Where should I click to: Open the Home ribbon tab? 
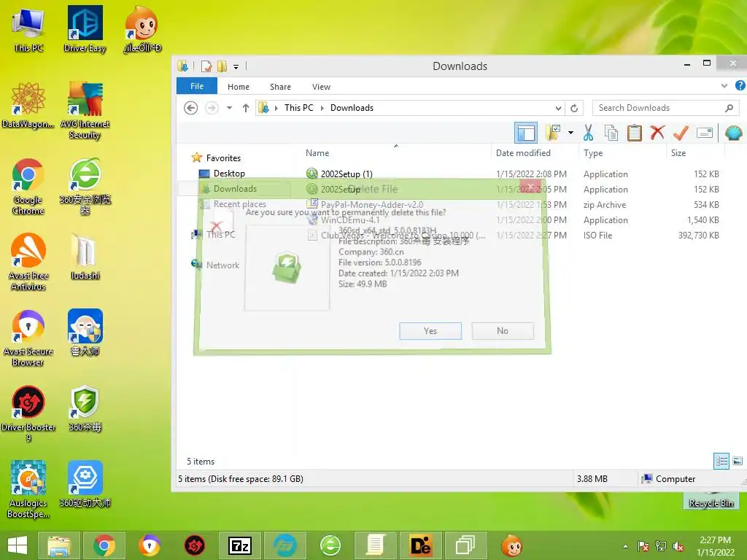[x=239, y=87]
